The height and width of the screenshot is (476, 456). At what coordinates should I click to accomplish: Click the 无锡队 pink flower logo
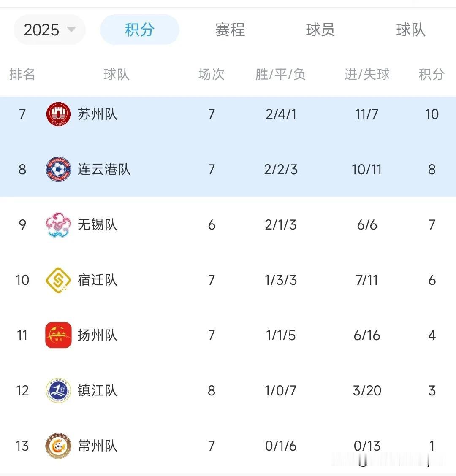pos(58,224)
